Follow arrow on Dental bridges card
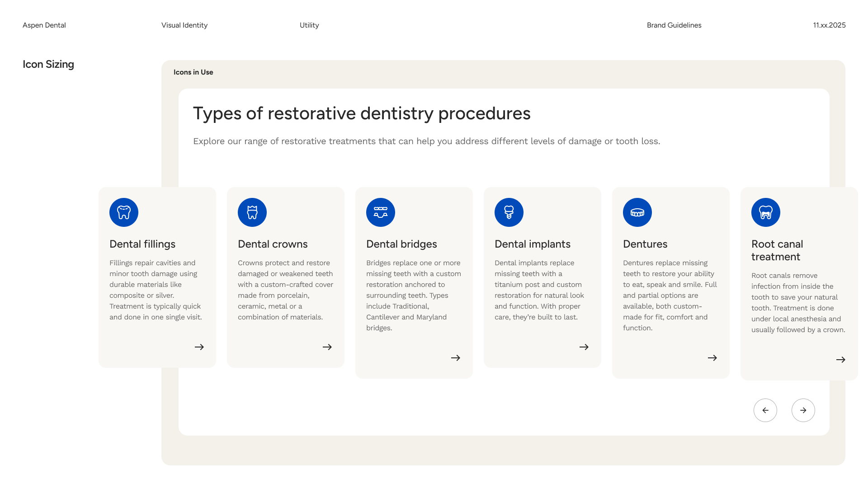 coord(456,358)
